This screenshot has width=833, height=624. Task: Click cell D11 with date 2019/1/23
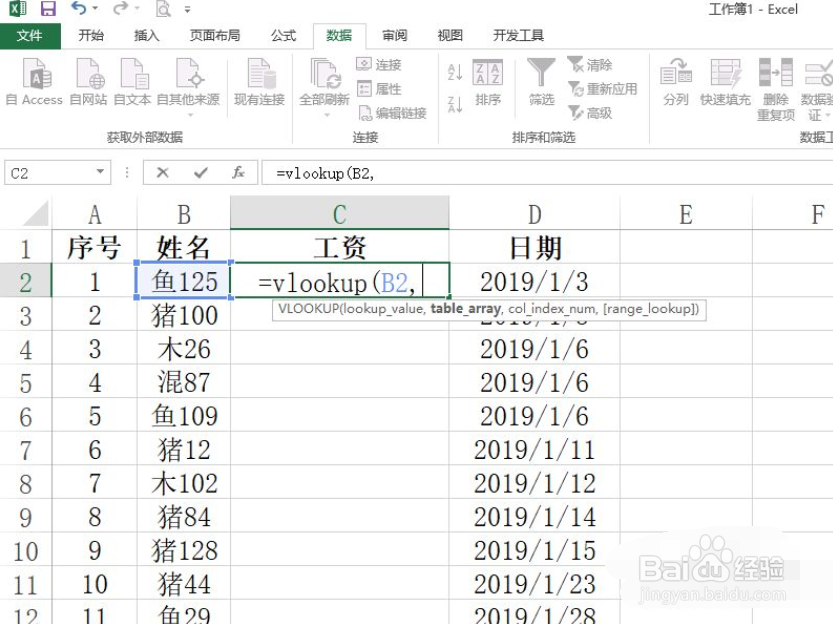point(534,584)
